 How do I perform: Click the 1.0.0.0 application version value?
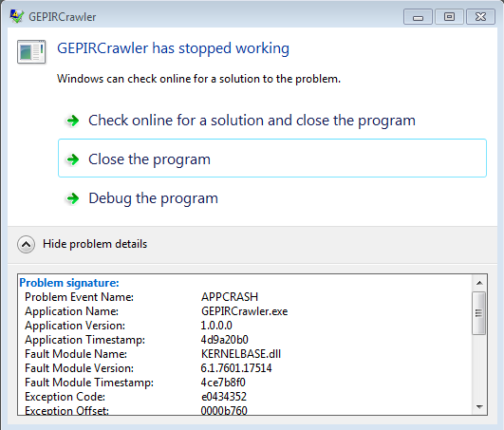[x=216, y=326]
